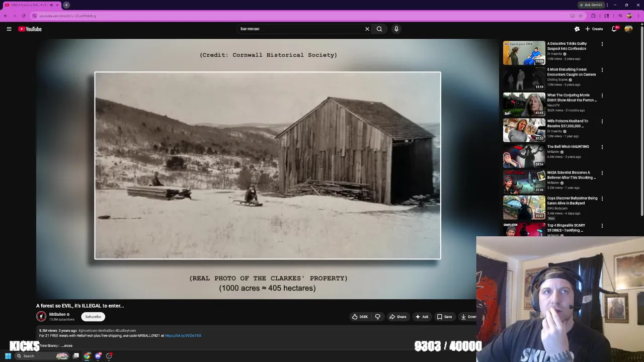The image size is (644, 362).
Task: Dislike the video with thumbs down
Action: click(377, 317)
